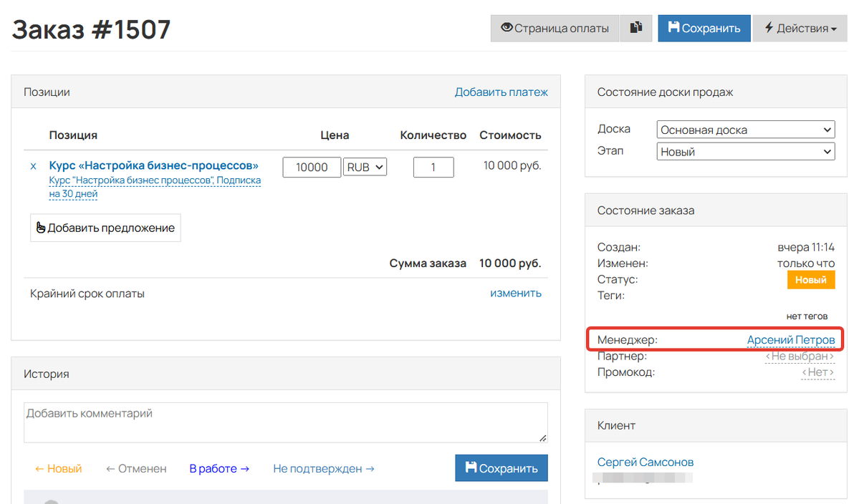Click изменить for payment deadline
Screen dimensions: 859x504
point(516,294)
